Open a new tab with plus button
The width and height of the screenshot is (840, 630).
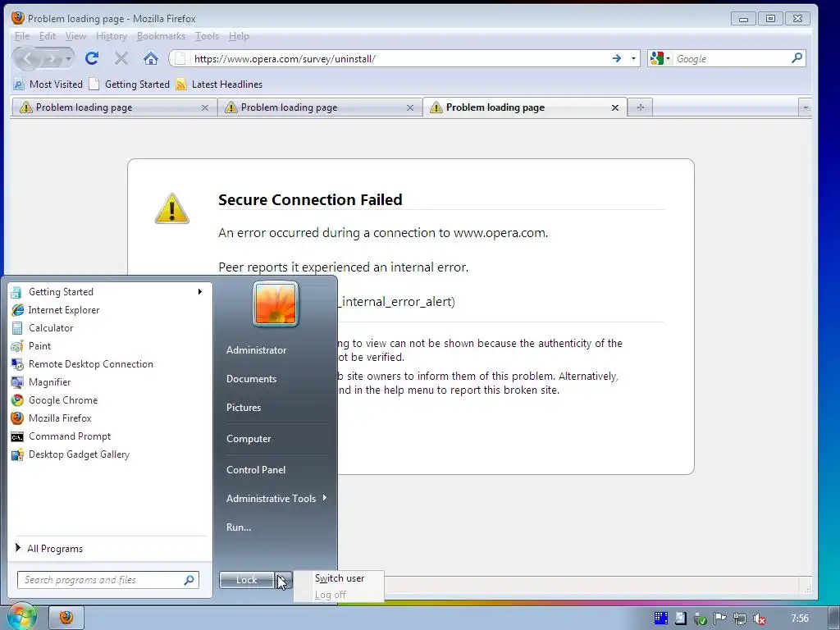pyautogui.click(x=640, y=107)
